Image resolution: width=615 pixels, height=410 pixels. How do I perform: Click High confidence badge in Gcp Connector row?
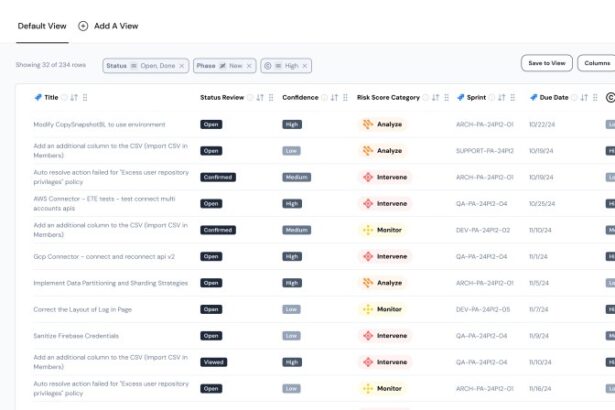click(x=292, y=257)
